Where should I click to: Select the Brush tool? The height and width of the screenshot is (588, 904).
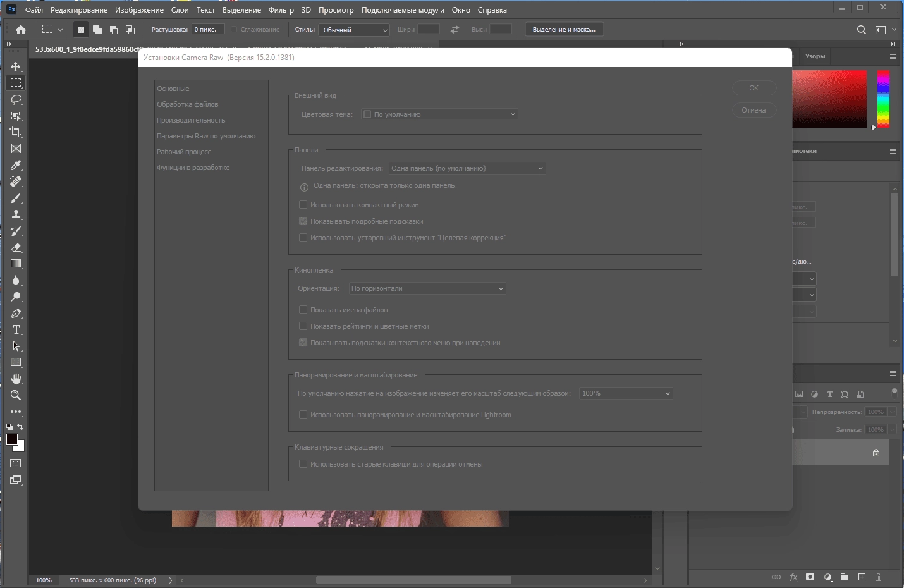click(16, 198)
